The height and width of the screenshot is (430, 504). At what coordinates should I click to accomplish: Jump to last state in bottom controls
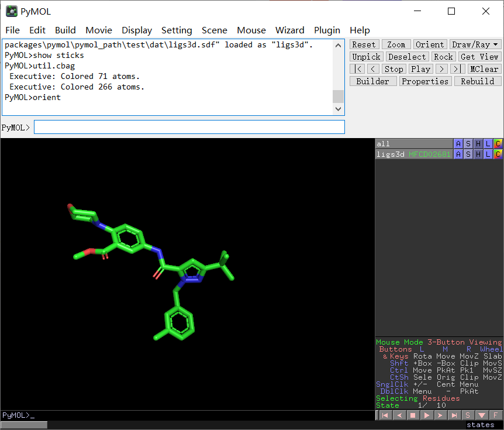454,415
